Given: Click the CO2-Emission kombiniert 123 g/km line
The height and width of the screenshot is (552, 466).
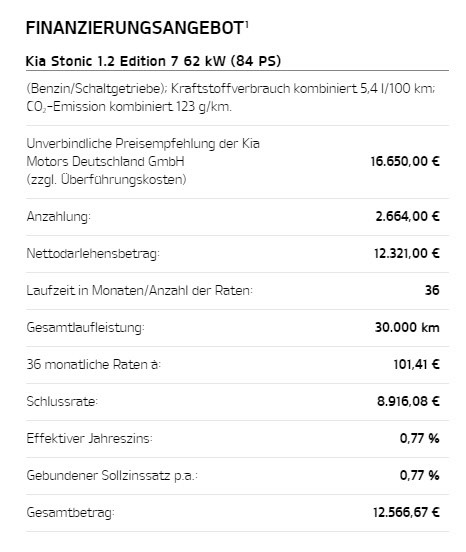Looking at the screenshot, I should point(129,106).
